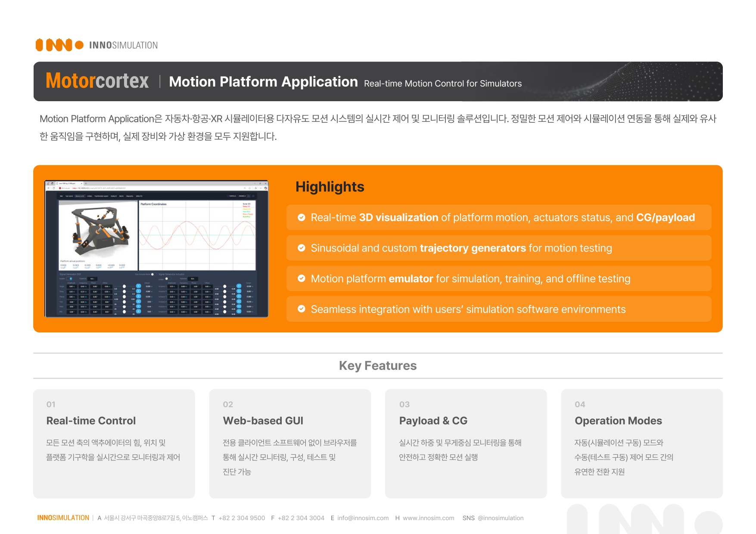Click the '03' number on the third card
Viewport: 756px width, 534px height.
pyautogui.click(x=404, y=404)
